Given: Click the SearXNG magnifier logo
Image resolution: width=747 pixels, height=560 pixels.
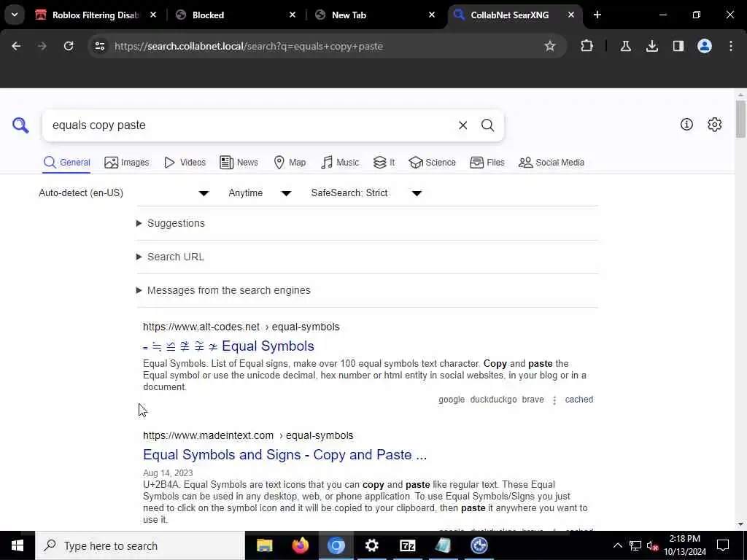Looking at the screenshot, I should (20, 125).
